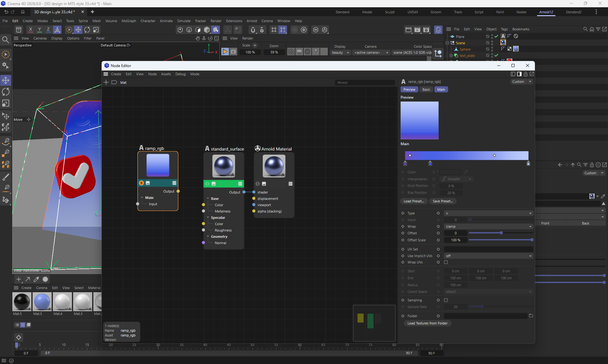
Task: Start Arnold IPR render play button
Action: [x=225, y=52]
